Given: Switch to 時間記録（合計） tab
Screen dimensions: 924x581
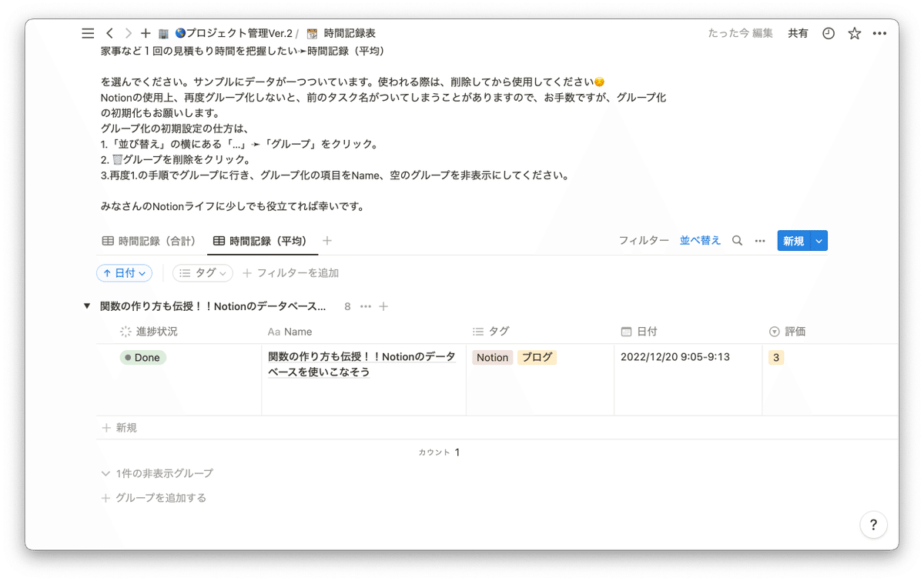Looking at the screenshot, I should click(149, 241).
